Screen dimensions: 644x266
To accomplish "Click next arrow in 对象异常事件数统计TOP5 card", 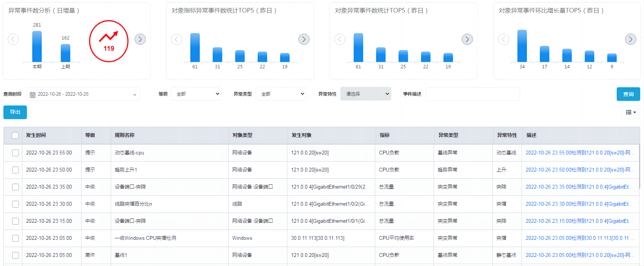I will pyautogui.click(x=467, y=39).
